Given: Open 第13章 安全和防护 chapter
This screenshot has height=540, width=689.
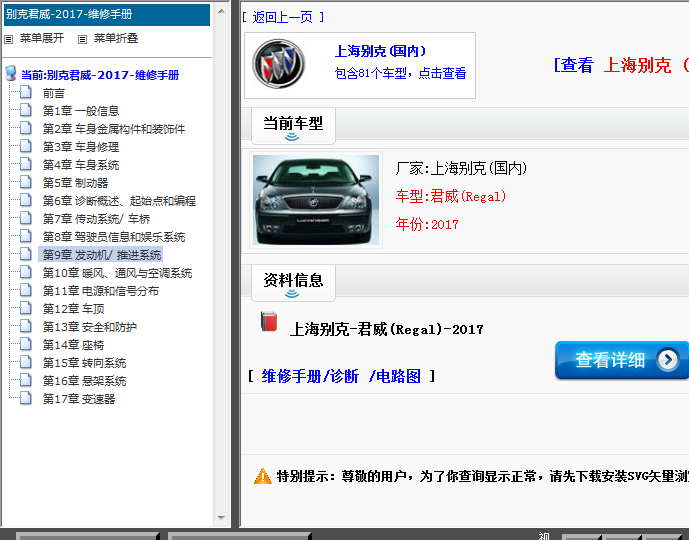Looking at the screenshot, I should tap(90, 327).
